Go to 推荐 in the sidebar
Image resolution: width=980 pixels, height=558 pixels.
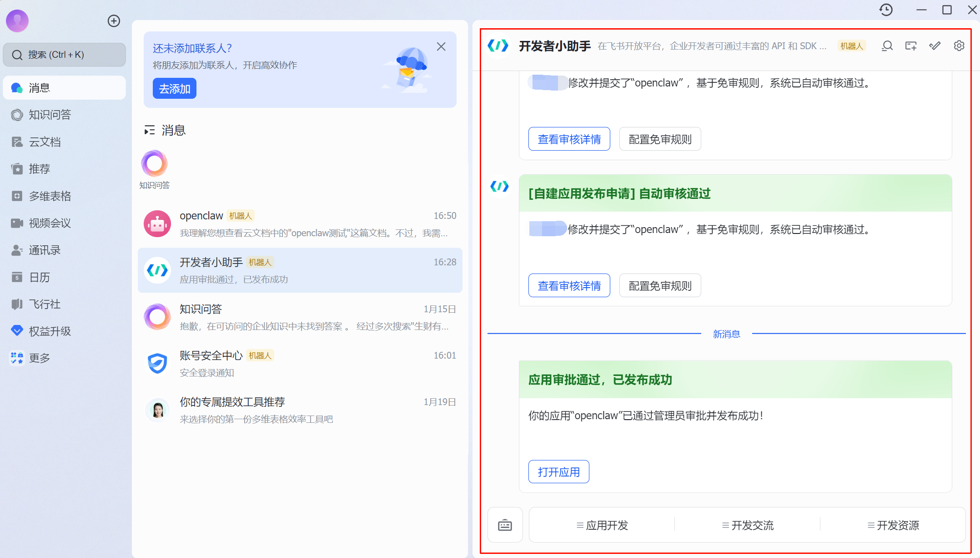coord(64,169)
